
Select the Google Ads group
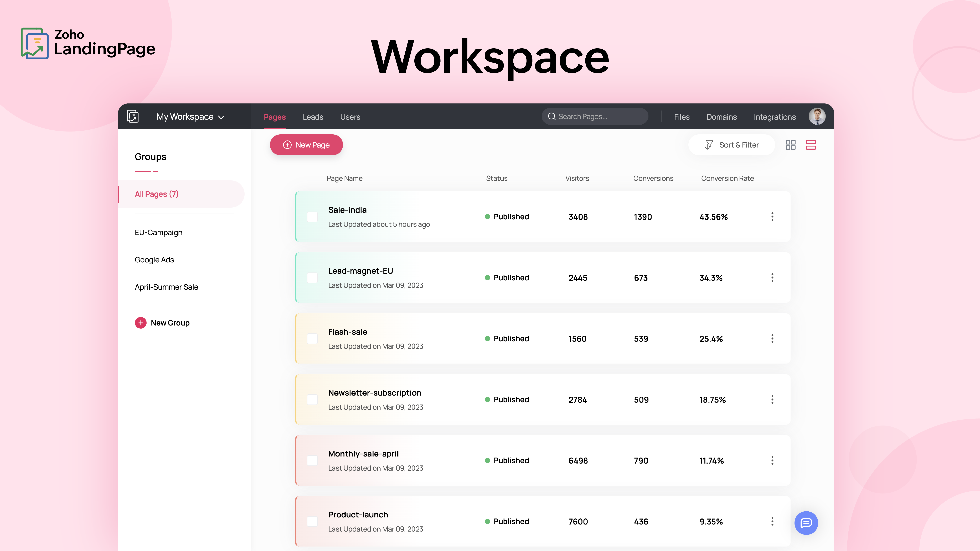pos(154,260)
